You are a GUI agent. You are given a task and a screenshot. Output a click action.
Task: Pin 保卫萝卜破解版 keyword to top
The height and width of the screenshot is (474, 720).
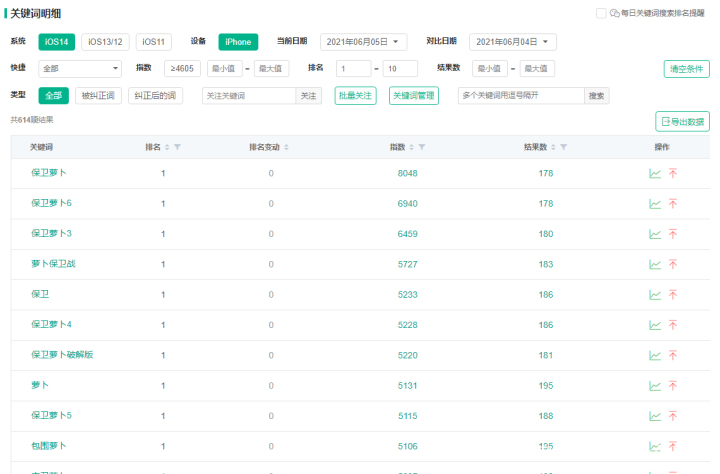pyautogui.click(x=673, y=356)
